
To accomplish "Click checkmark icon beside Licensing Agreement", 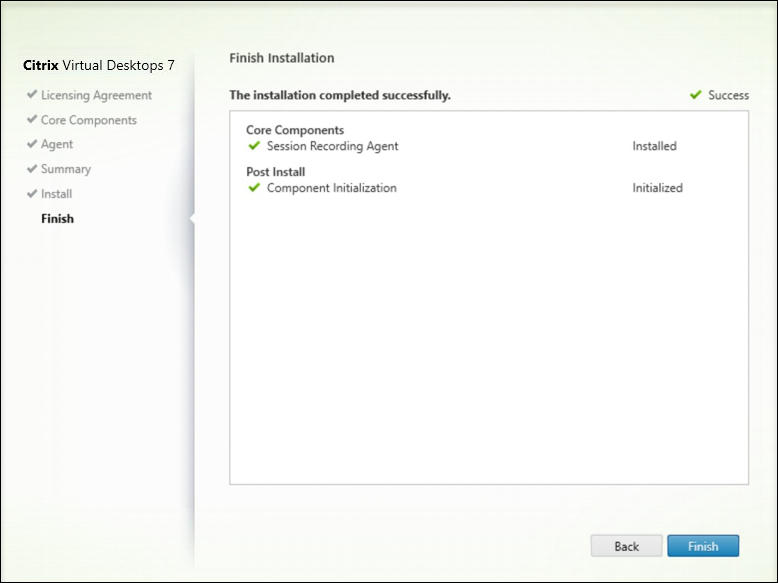I will (x=32, y=95).
